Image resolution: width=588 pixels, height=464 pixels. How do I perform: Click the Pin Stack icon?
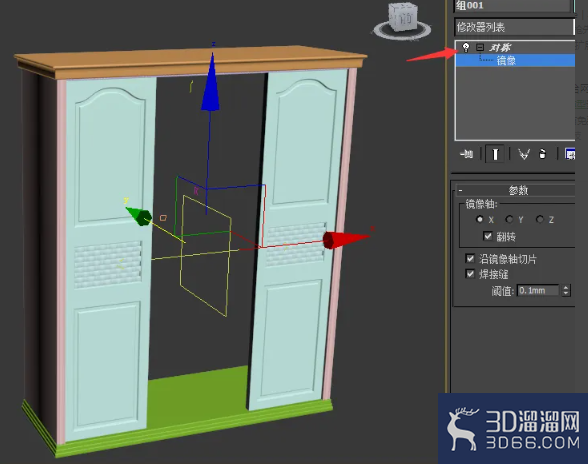466,154
